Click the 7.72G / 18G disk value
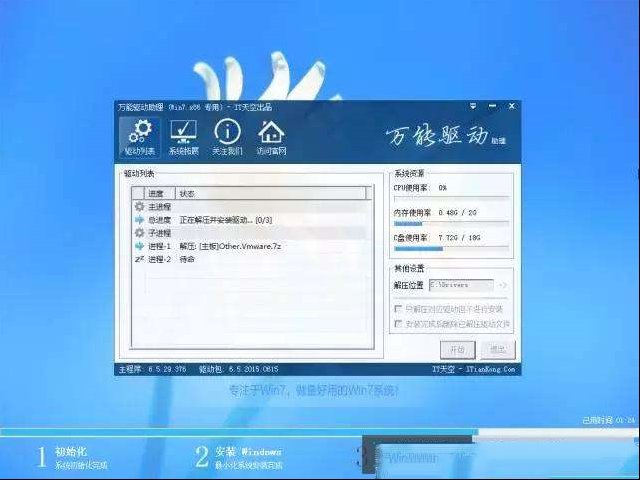This screenshot has height=480, width=640. (x=459, y=238)
